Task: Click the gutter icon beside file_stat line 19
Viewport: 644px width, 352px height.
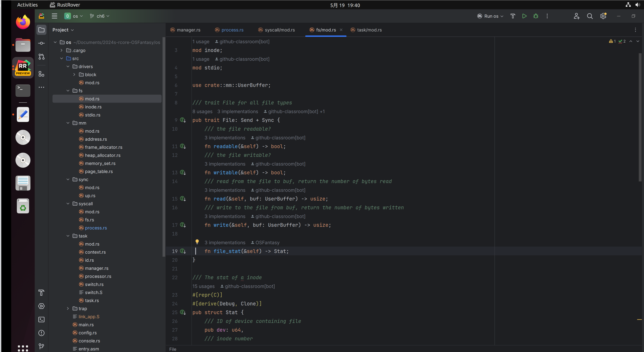Action: (x=183, y=251)
